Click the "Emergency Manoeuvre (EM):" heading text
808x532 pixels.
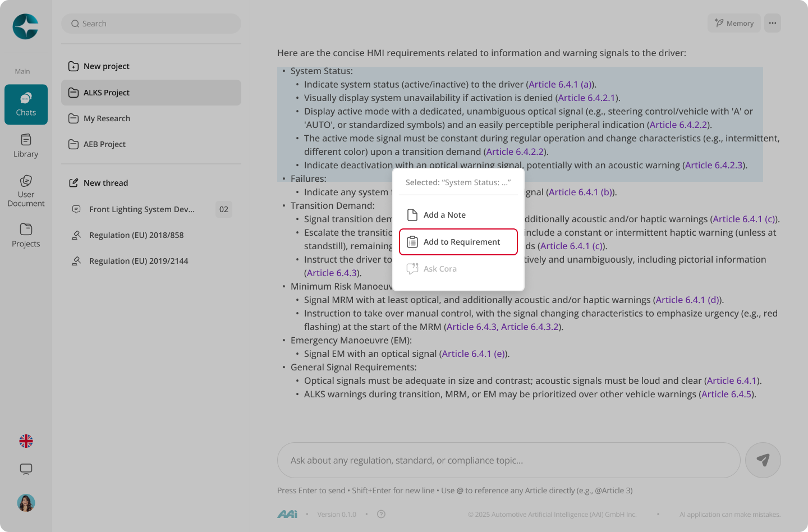tap(351, 340)
